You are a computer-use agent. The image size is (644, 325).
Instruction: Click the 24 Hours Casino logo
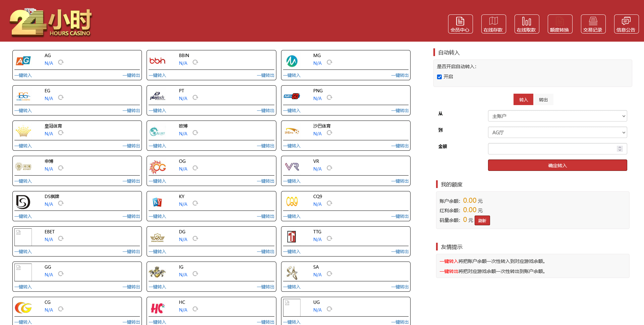coord(51,22)
